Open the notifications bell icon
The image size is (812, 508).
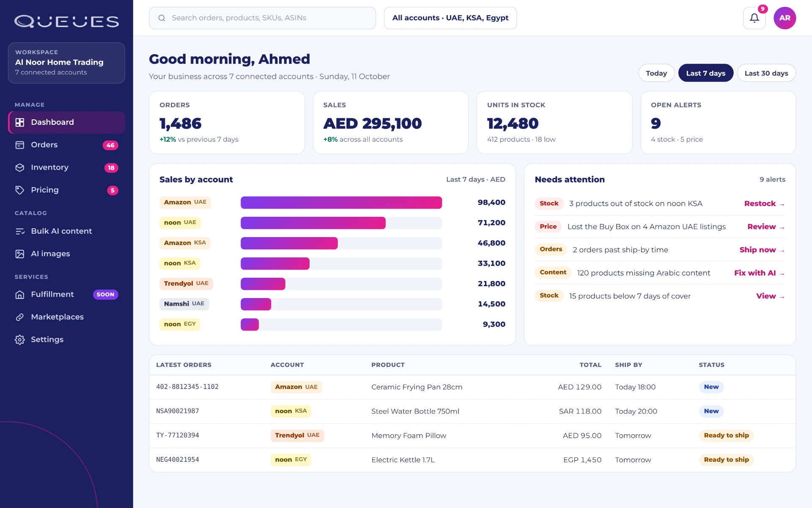(x=754, y=18)
